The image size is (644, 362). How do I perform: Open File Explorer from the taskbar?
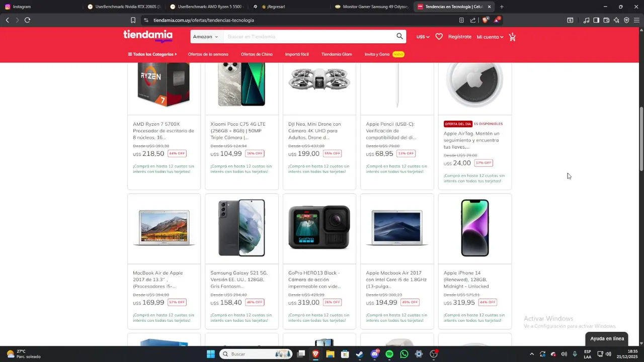pos(330,354)
